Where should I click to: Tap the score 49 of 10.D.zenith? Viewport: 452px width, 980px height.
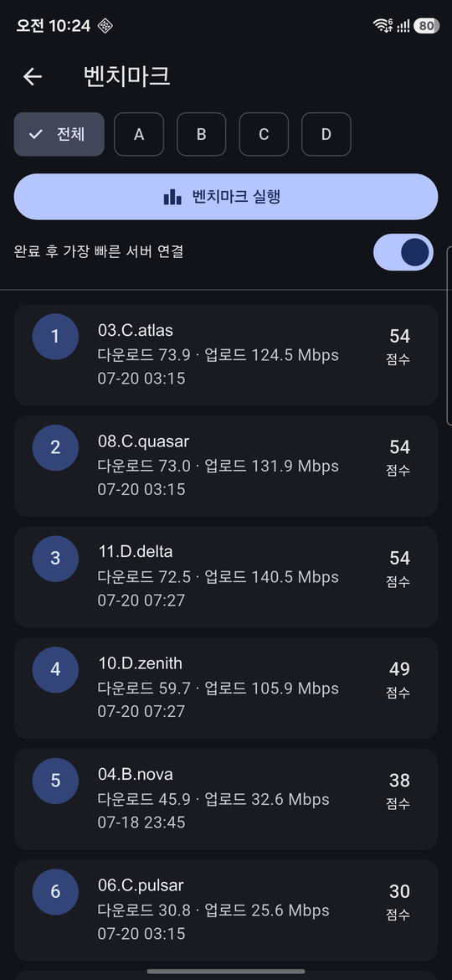click(x=399, y=669)
